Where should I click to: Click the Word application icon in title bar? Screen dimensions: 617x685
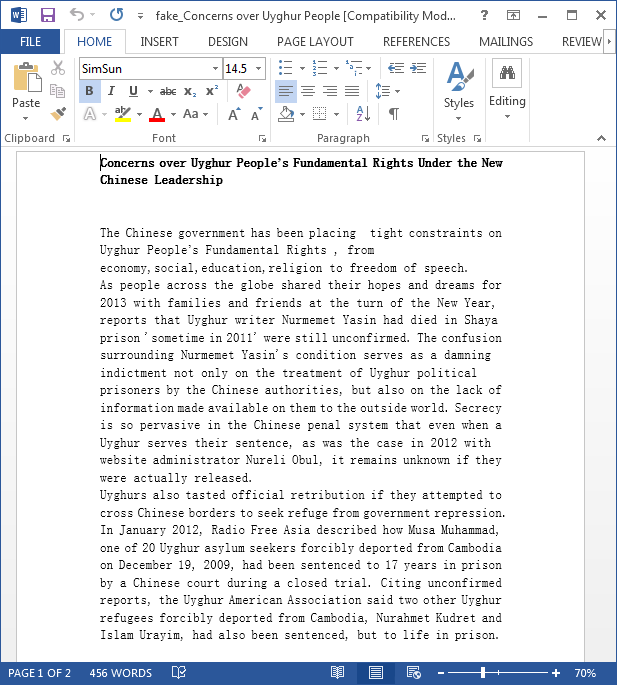(19, 15)
